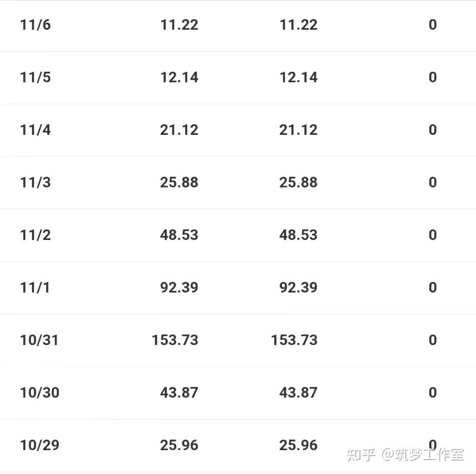The height and width of the screenshot is (474, 476).
Task: Select the 11/6 date cell
Action: click(35, 25)
